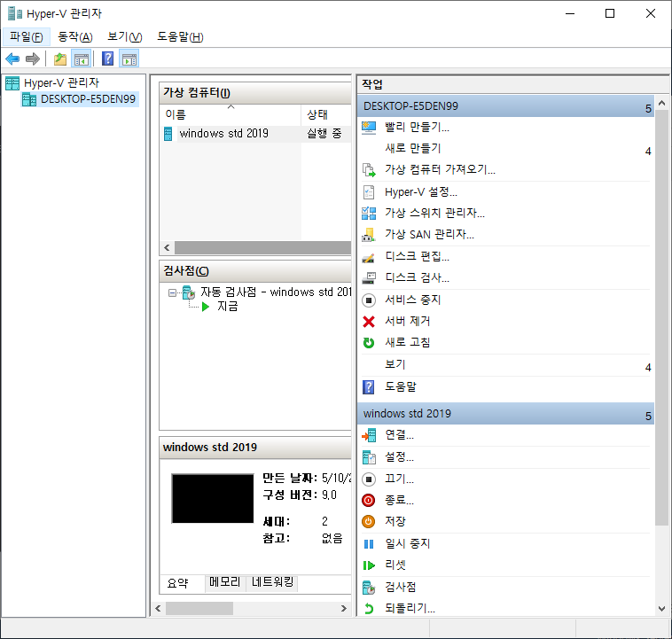Switch to the 메모리 tab
This screenshot has height=639, width=672.
pos(224,582)
